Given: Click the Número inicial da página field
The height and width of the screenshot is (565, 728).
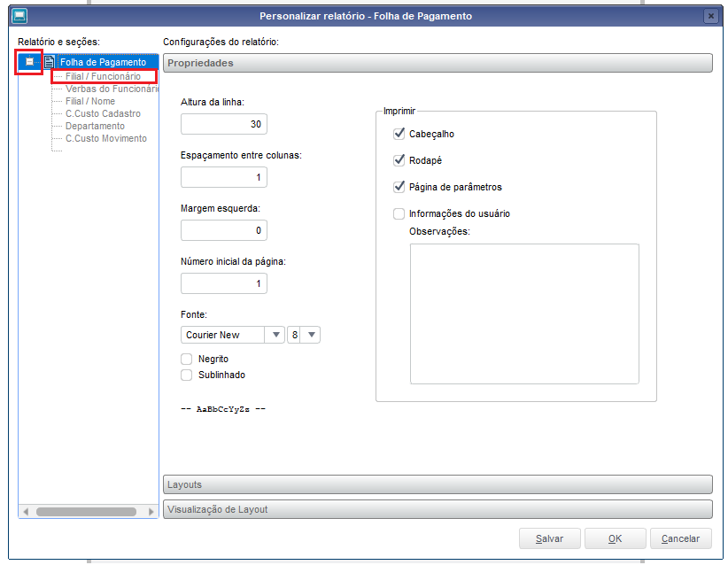Looking at the screenshot, I should tap(224, 283).
